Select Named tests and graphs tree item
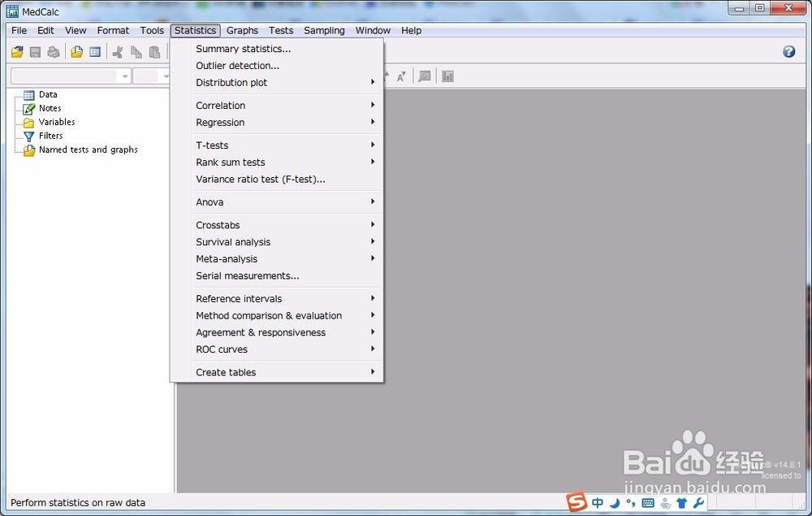812x516 pixels. [x=88, y=150]
